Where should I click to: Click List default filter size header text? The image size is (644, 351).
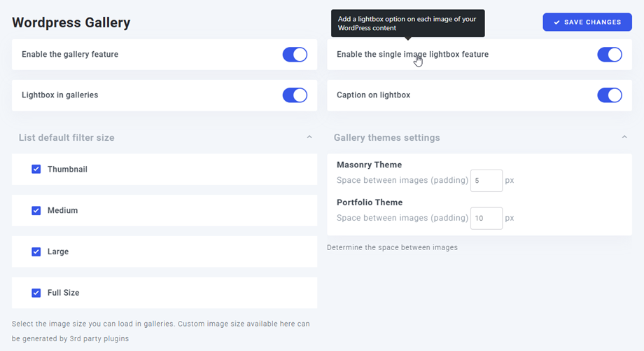[66, 138]
